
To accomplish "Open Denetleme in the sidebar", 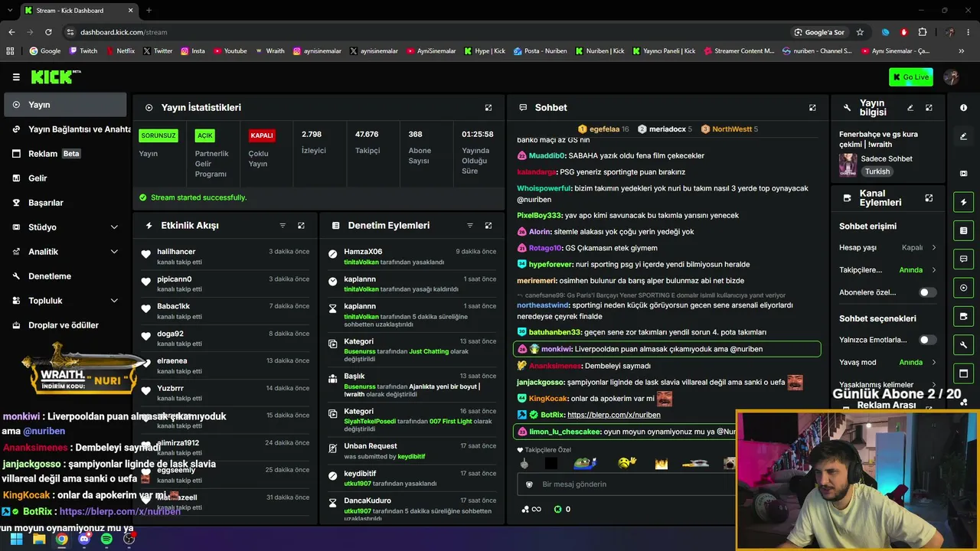I will click(x=66, y=276).
